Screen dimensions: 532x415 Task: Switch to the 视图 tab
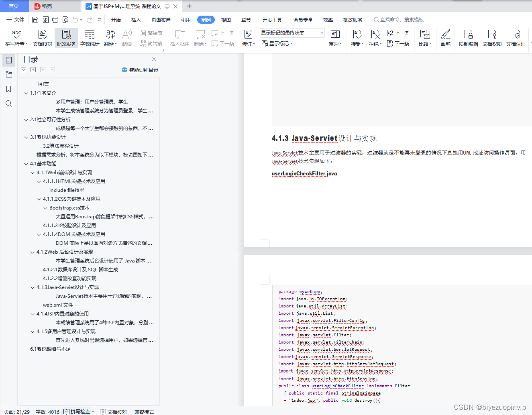pyautogui.click(x=226, y=20)
